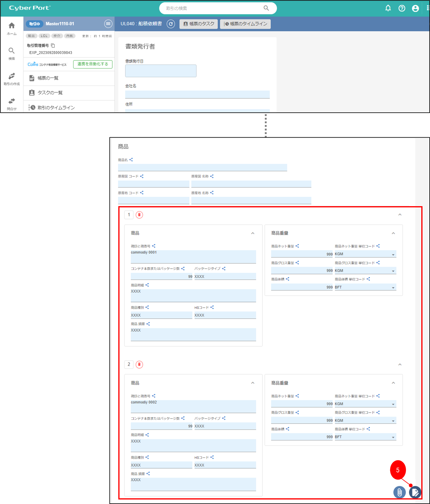Click the 帳票のタイムライン button
The width and height of the screenshot is (430, 504).
point(245,24)
